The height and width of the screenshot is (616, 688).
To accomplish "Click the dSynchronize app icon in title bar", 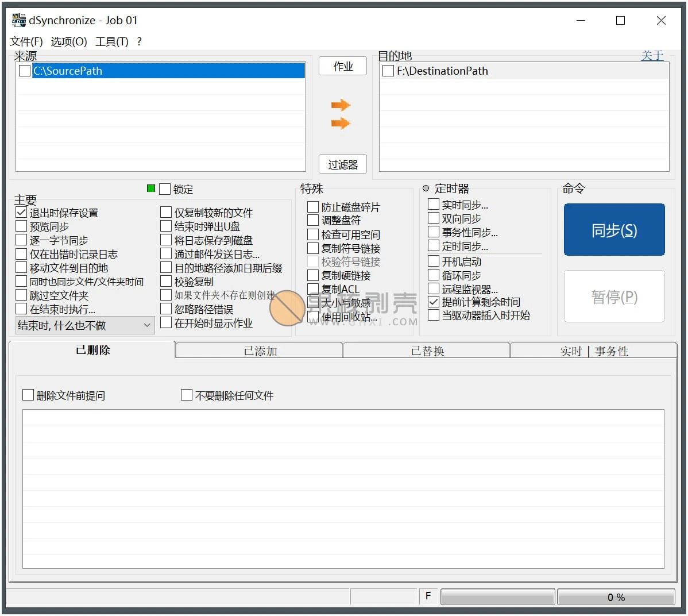I will pyautogui.click(x=18, y=20).
